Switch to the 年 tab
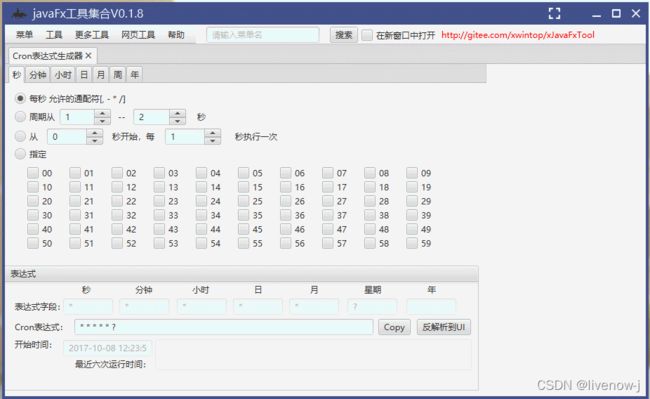 [135, 75]
